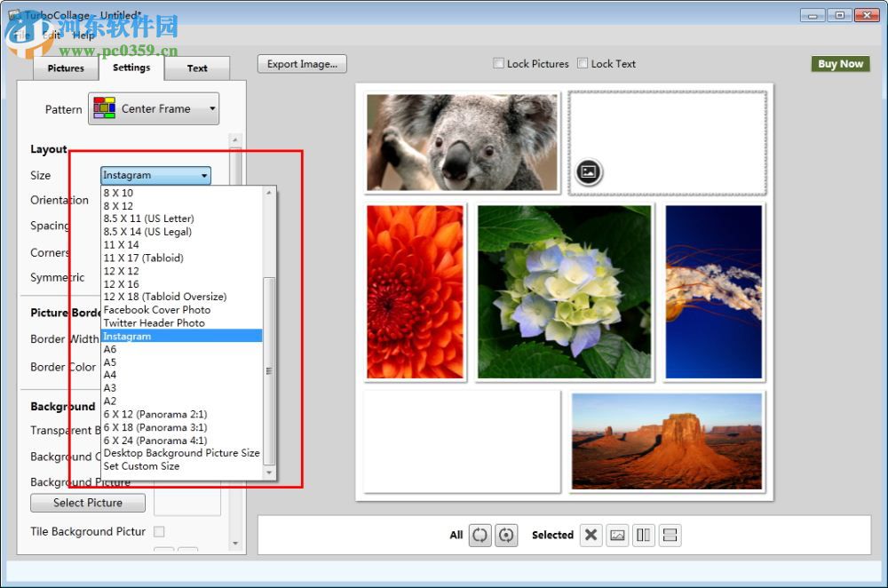Click the shuffle all pictures icon

480,535
